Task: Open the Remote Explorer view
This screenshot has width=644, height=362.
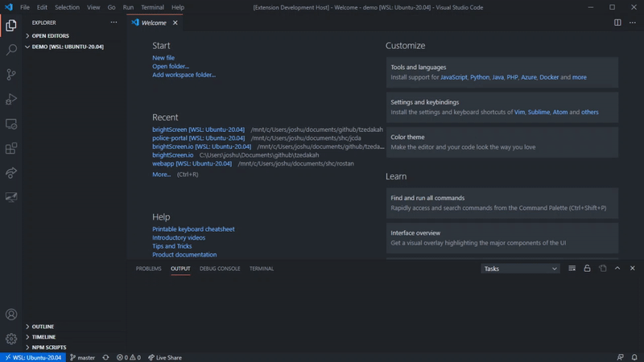Action: click(x=11, y=125)
